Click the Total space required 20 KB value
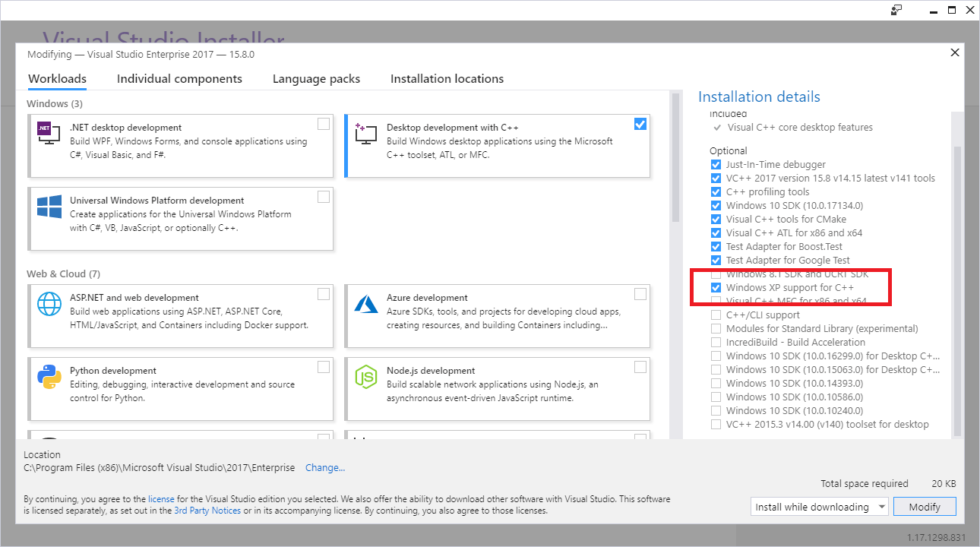Image resolution: width=980 pixels, height=547 pixels. pyautogui.click(x=944, y=483)
